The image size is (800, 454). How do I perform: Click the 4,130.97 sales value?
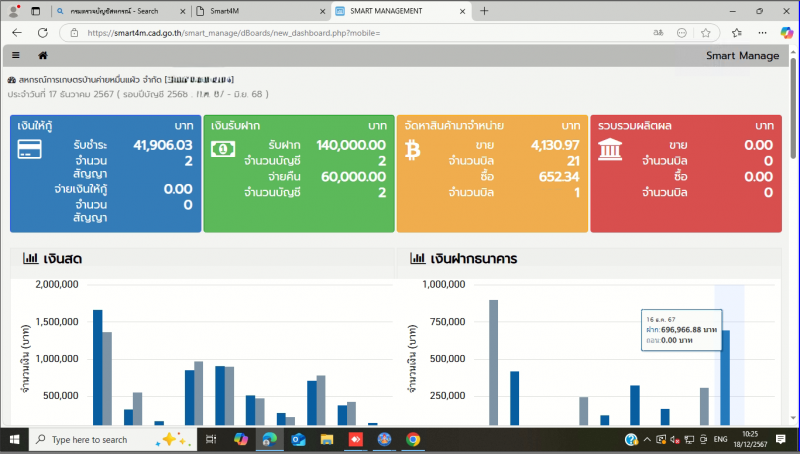(x=555, y=145)
